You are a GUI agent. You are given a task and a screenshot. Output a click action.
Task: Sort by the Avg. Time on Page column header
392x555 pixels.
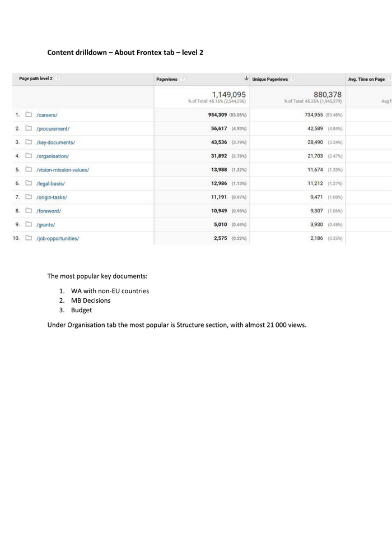click(x=366, y=80)
